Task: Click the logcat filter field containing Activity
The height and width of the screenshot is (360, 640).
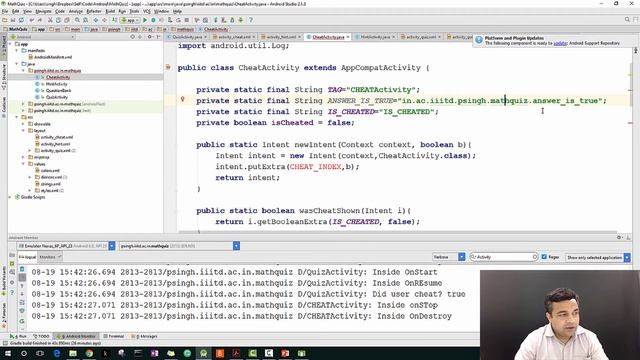Action: click(503, 257)
